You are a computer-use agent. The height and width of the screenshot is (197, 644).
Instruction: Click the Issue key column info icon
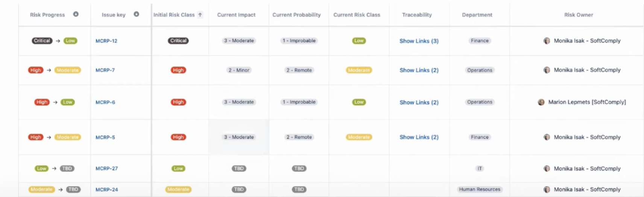tap(136, 14)
